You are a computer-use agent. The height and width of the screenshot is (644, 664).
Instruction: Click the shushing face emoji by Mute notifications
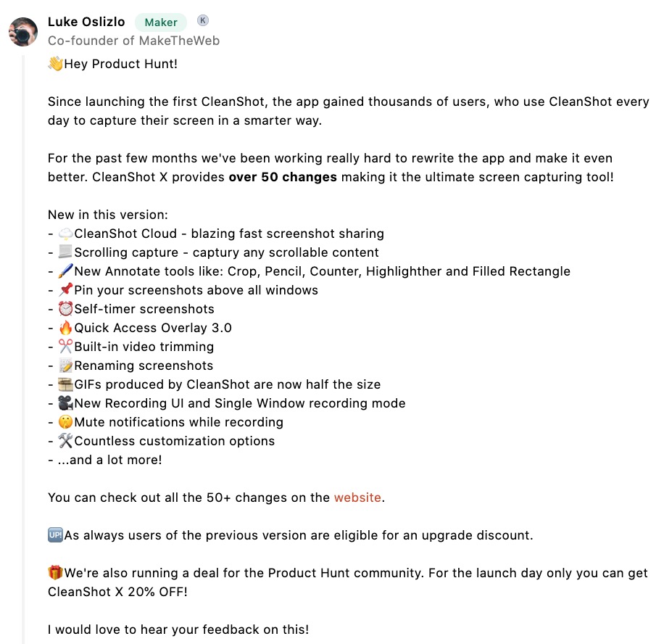pyautogui.click(x=66, y=422)
